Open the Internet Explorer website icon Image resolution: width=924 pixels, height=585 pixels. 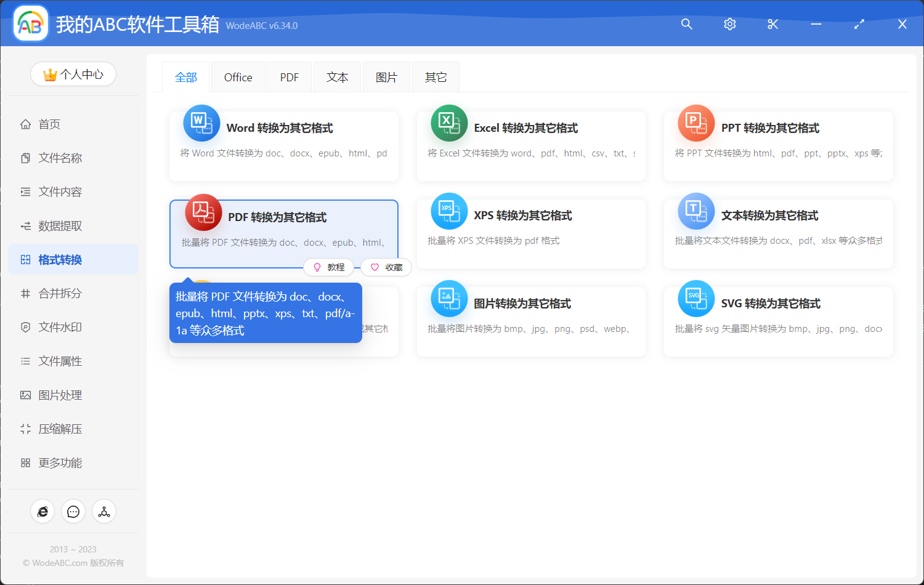(43, 511)
